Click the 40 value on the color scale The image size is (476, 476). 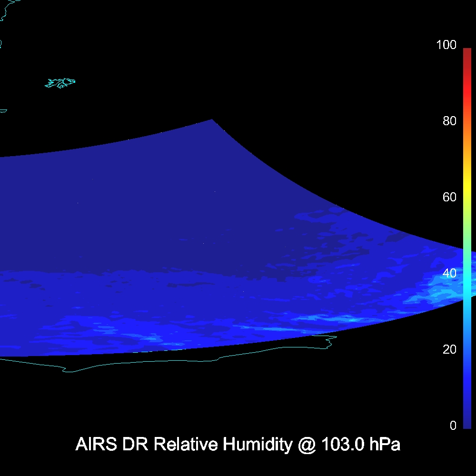click(449, 273)
